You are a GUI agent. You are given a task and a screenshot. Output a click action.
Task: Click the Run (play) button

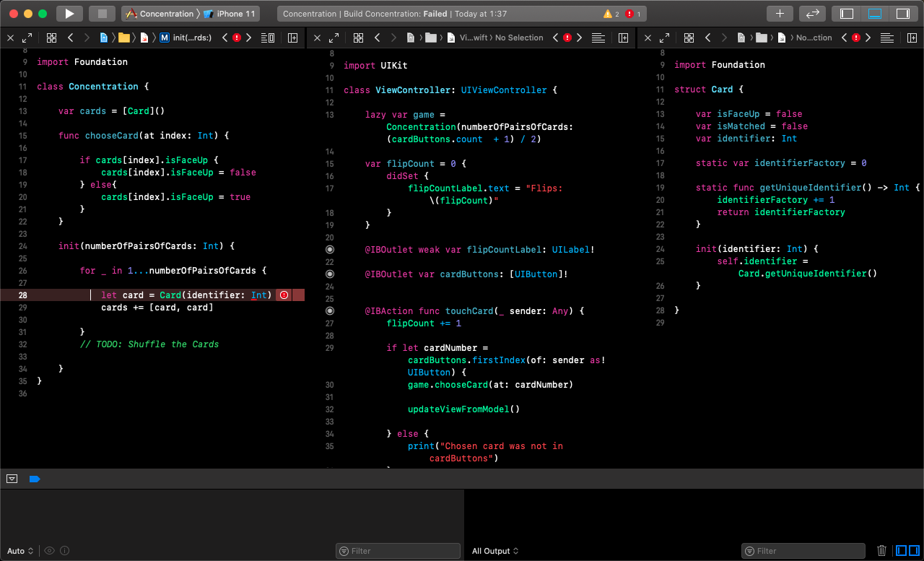click(x=69, y=14)
